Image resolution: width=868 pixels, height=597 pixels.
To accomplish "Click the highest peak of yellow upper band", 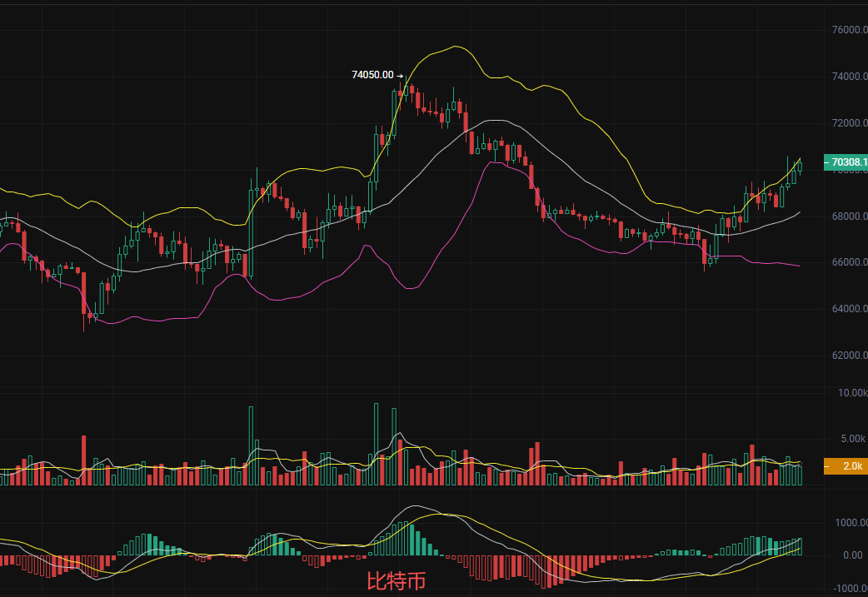I will point(455,47).
